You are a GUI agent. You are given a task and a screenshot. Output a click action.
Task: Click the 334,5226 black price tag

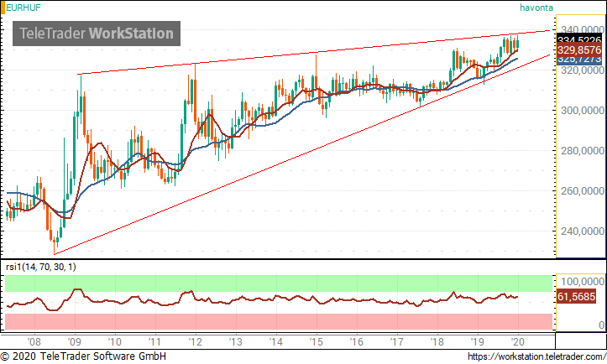click(579, 39)
